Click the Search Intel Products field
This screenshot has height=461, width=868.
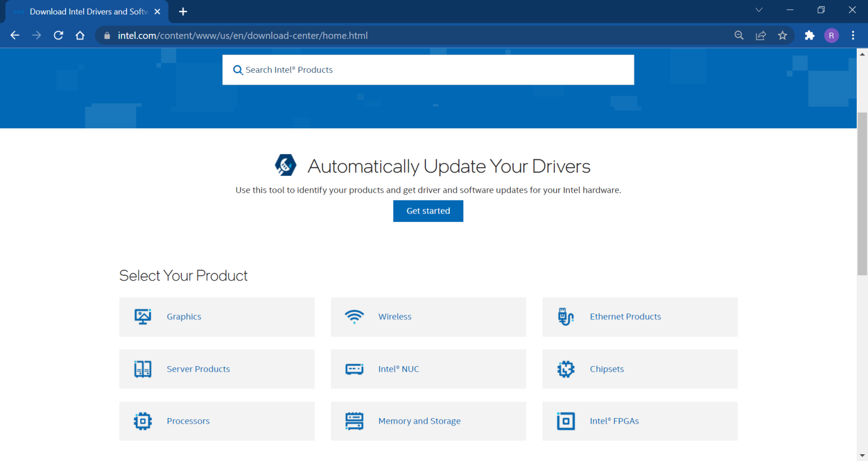pyautogui.click(x=428, y=69)
